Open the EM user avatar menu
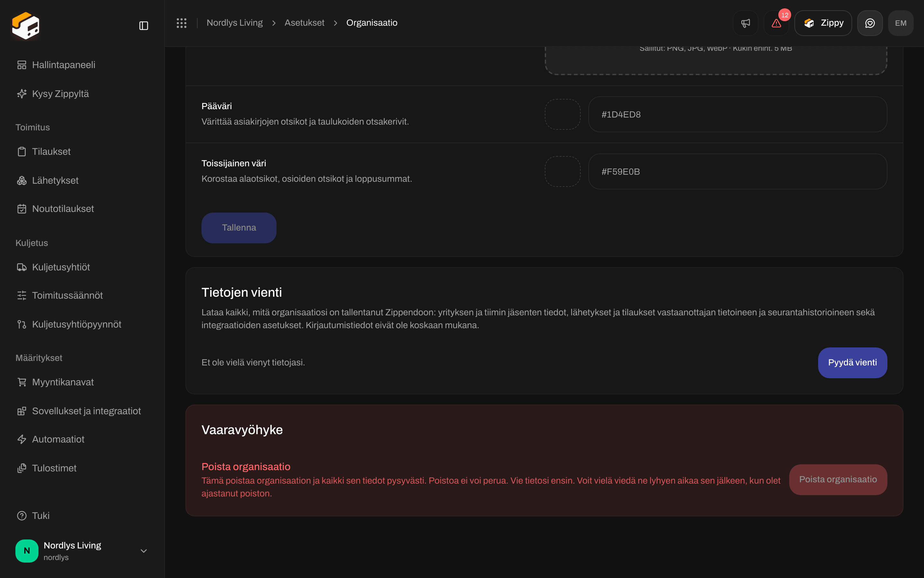This screenshot has height=578, width=924. (x=901, y=23)
